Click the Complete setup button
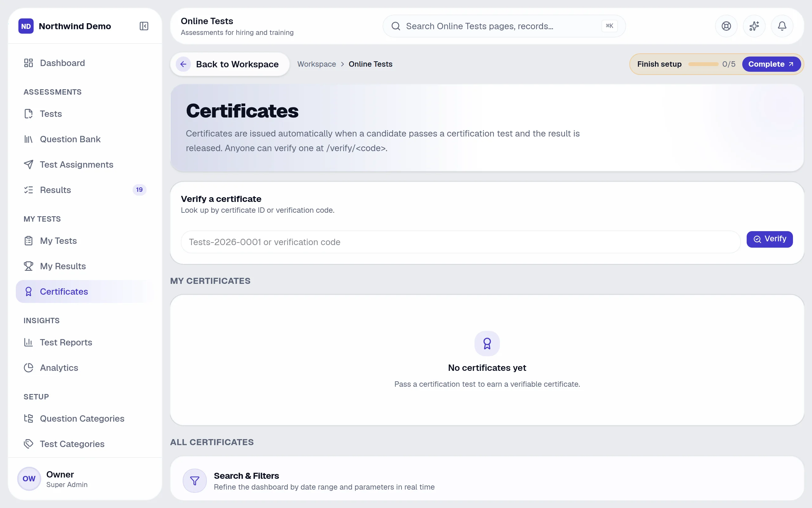Viewport: 812px width, 508px height. [771, 64]
